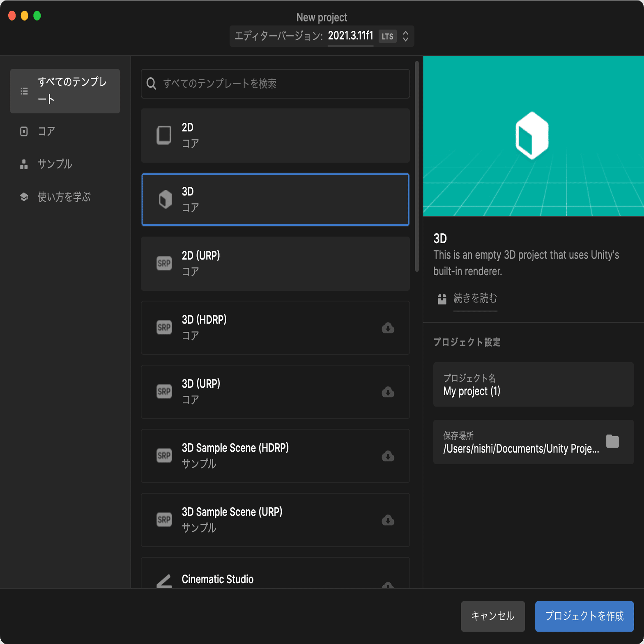Click the 3D template preview image
Viewport: 644px width, 644px height.
(x=534, y=136)
